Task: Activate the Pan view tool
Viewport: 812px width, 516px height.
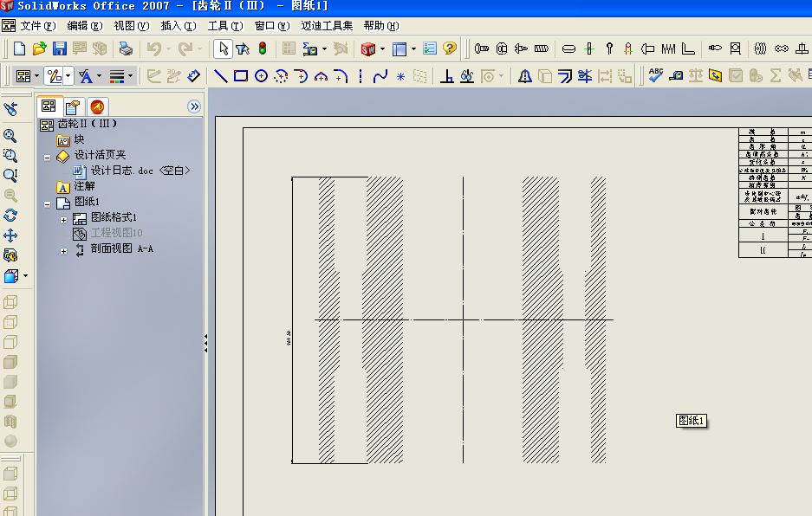Action: (x=10, y=235)
